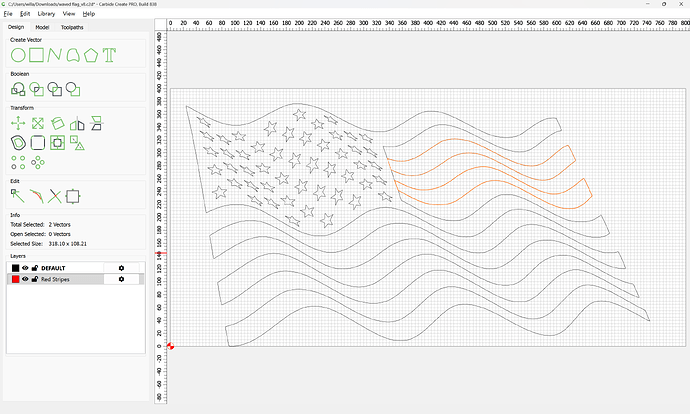The width and height of the screenshot is (690, 414).
Task: Select the Circle vector tool
Action: click(17, 55)
